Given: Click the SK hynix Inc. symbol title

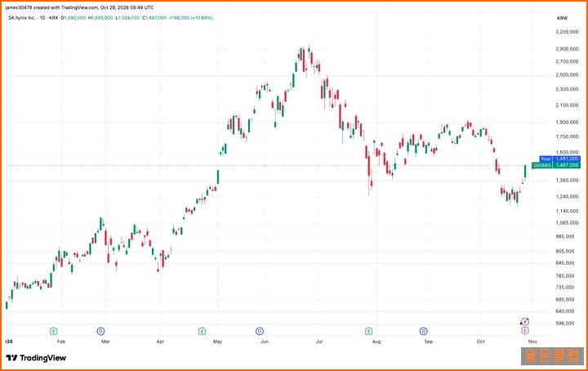Looking at the screenshot, I should click(22, 18).
